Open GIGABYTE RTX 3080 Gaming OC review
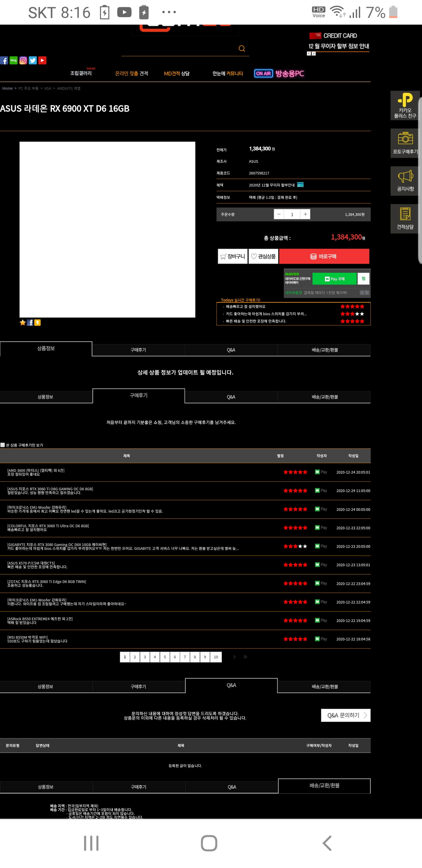Screen dimensions: 422x868 point(185,546)
